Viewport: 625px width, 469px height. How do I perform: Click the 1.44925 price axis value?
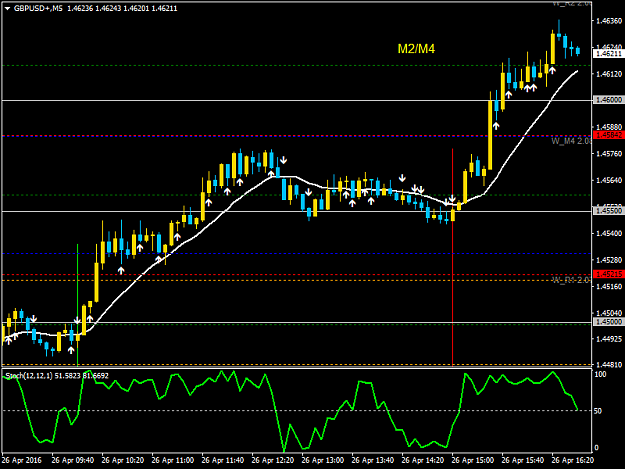pos(609,339)
